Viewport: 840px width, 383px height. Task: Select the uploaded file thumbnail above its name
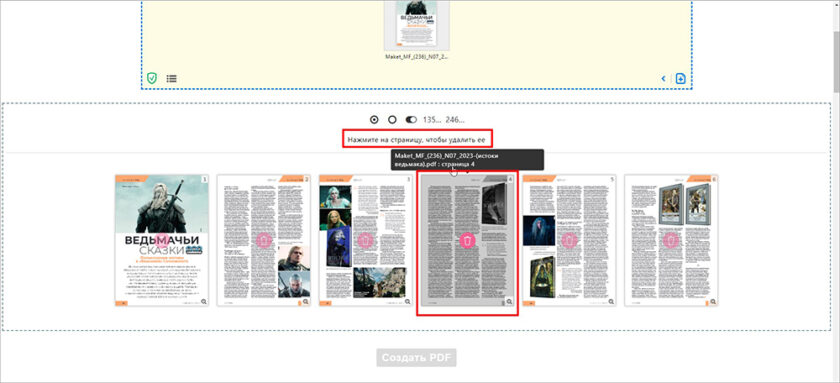coord(417,24)
